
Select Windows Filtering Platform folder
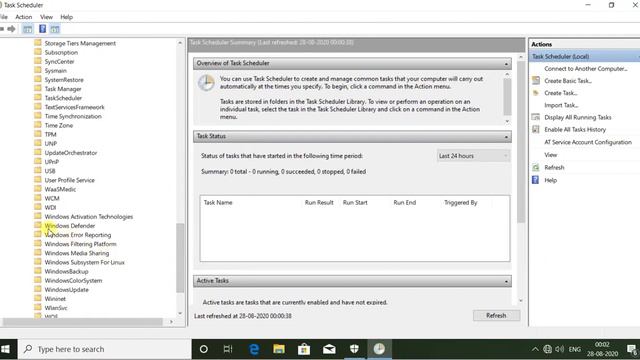tap(80, 244)
